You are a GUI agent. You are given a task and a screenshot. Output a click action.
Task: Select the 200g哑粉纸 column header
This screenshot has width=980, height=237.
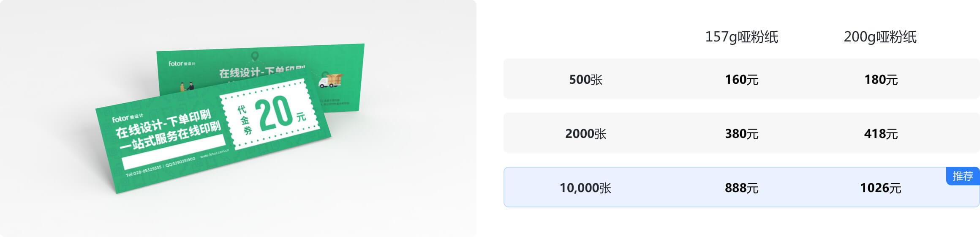880,37
